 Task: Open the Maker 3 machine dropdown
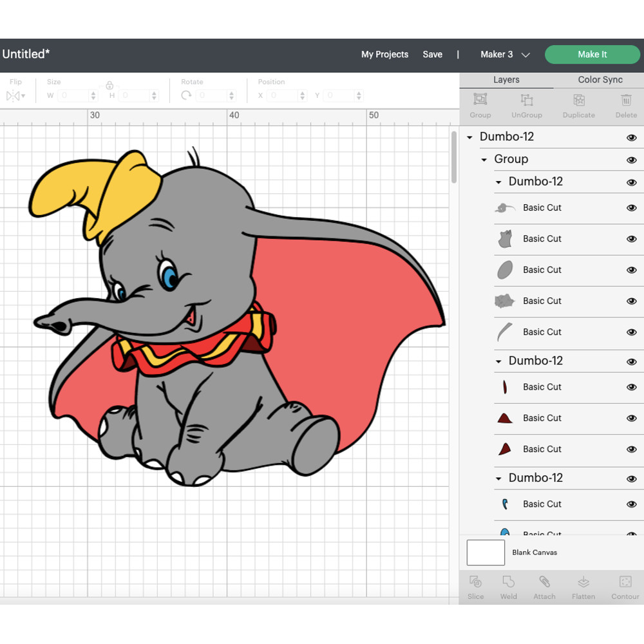pyautogui.click(x=505, y=55)
